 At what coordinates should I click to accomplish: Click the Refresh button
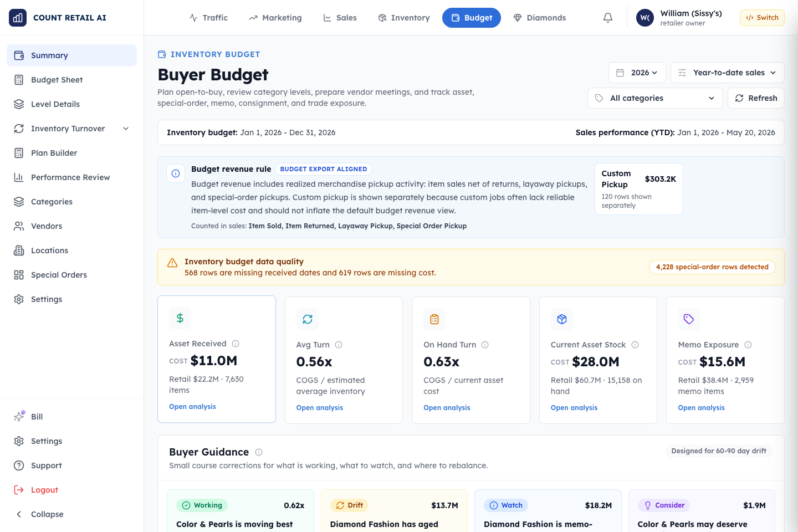point(756,98)
